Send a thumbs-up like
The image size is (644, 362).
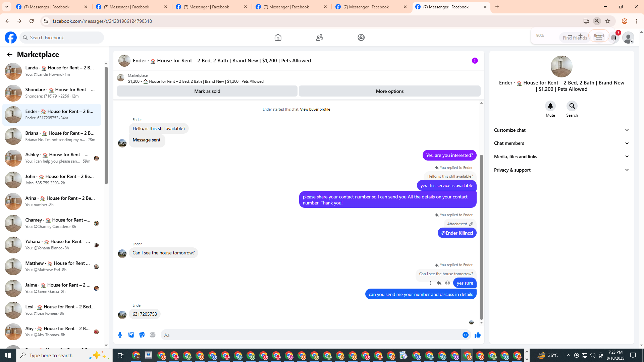coord(477,335)
